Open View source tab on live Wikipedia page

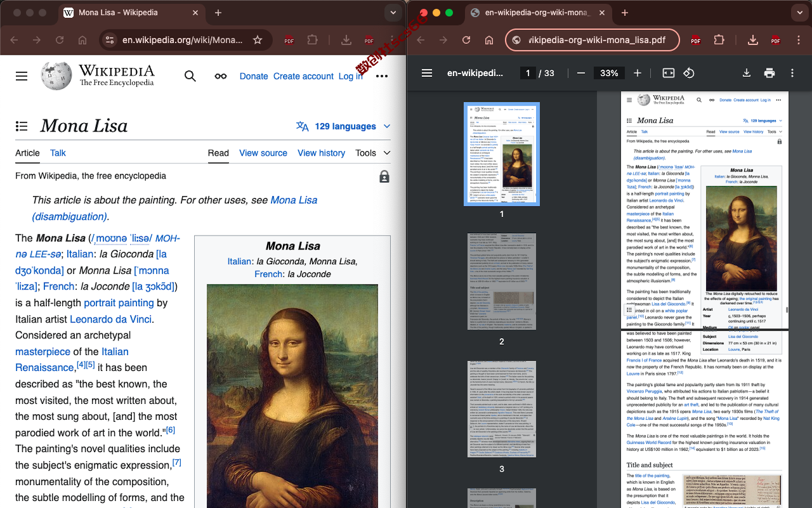tap(263, 153)
